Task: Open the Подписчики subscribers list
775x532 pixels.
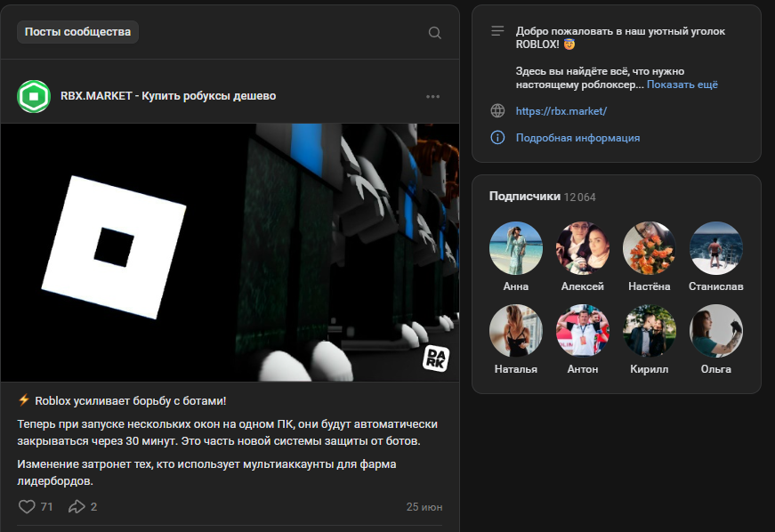Action: (525, 197)
